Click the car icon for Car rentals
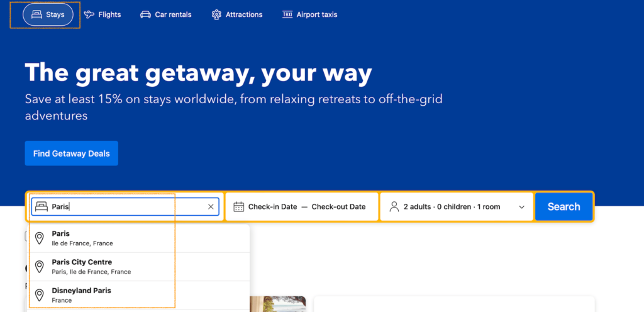Image resolution: width=644 pixels, height=312 pixels. [145, 14]
